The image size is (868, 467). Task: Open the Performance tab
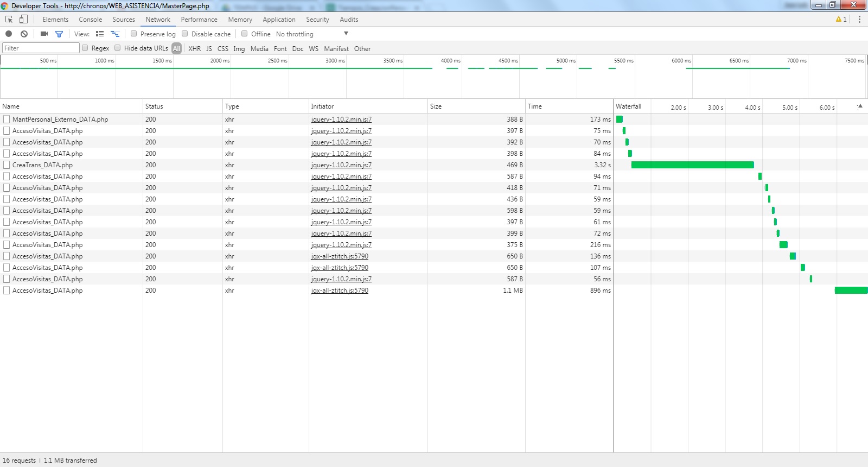[x=199, y=20]
